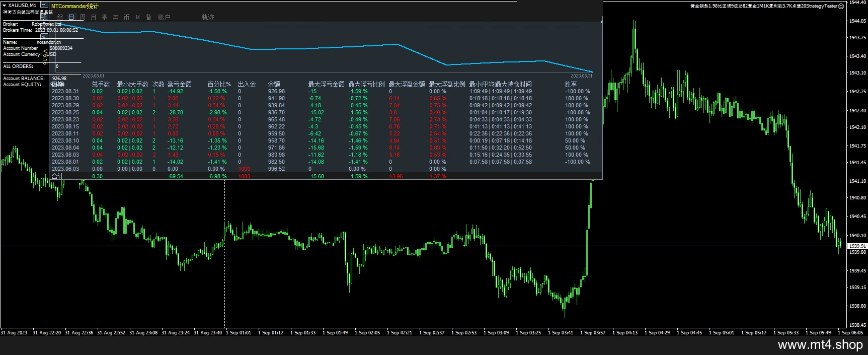The width and height of the screenshot is (868, 355).
Task: Click the smiley face icon beside StrategyTester label
Action: coord(841,6)
